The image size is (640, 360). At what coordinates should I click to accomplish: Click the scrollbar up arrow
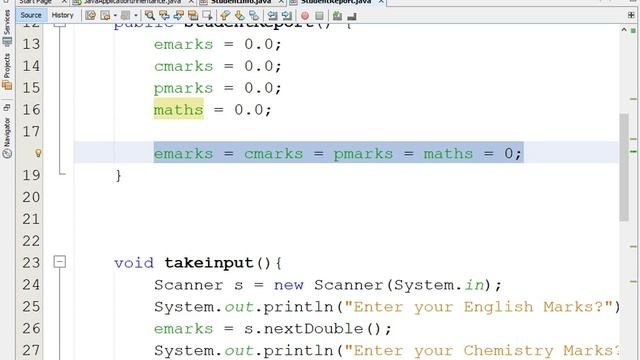pos(624,29)
